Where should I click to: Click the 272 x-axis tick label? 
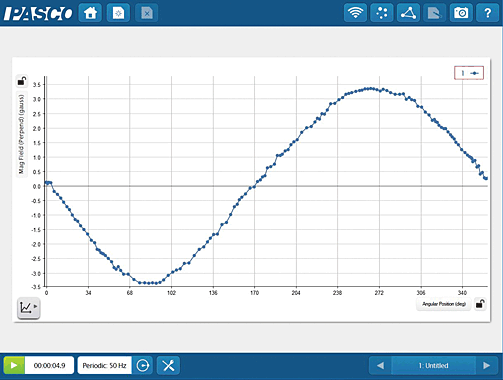pyautogui.click(x=379, y=293)
